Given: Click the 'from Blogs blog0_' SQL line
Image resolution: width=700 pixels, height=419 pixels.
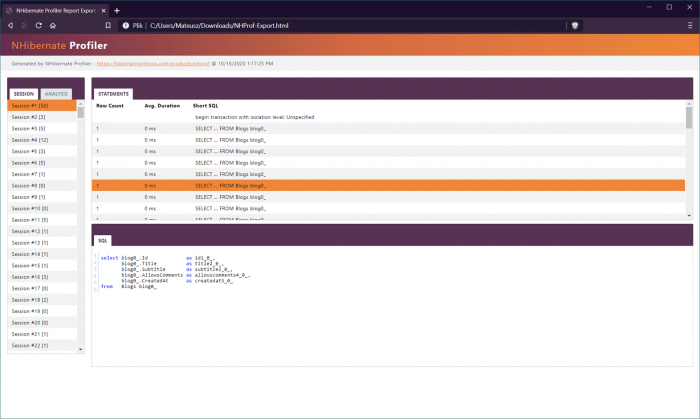Looking at the screenshot, I should (x=129, y=286).
